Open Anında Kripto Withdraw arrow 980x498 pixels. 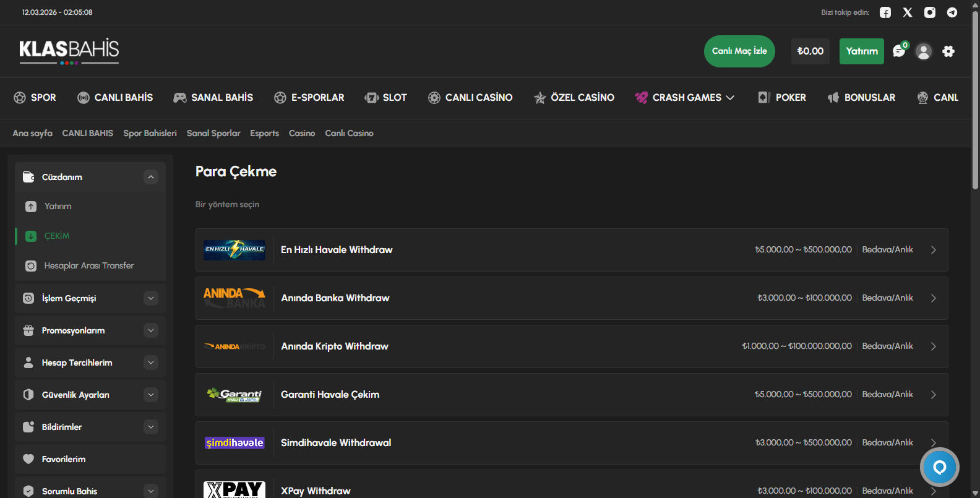pyautogui.click(x=934, y=346)
